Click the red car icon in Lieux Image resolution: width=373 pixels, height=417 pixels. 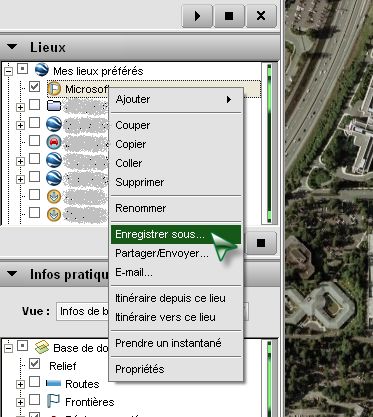54,142
